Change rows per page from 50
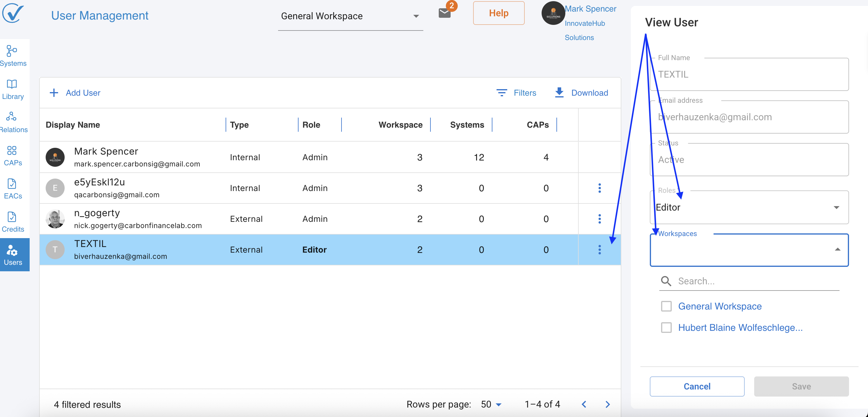This screenshot has height=417, width=868. [491, 404]
